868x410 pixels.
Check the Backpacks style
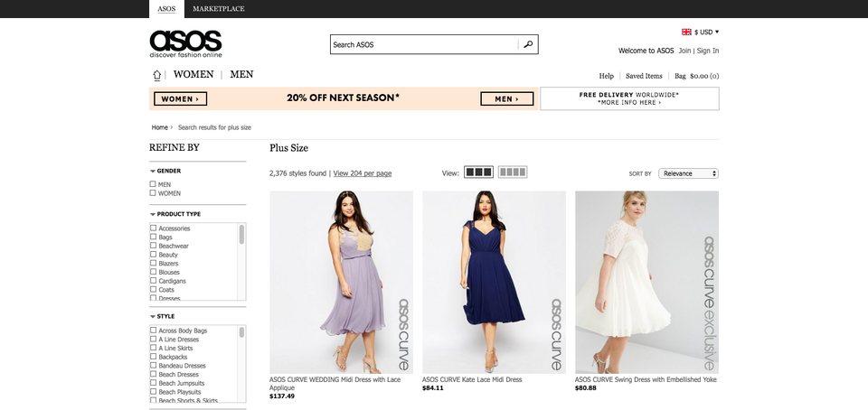pos(154,357)
